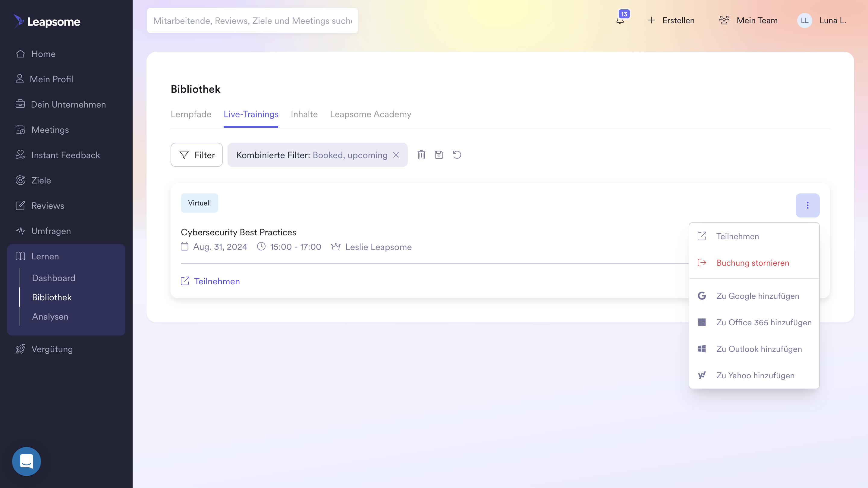Choose Zu Google hinzufügen
The height and width of the screenshot is (488, 868).
pyautogui.click(x=754, y=296)
